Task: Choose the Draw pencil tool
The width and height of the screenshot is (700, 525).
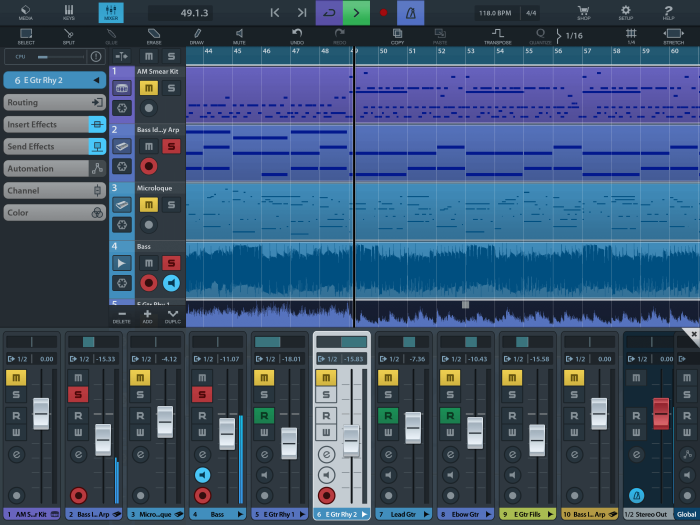Action: pyautogui.click(x=197, y=36)
